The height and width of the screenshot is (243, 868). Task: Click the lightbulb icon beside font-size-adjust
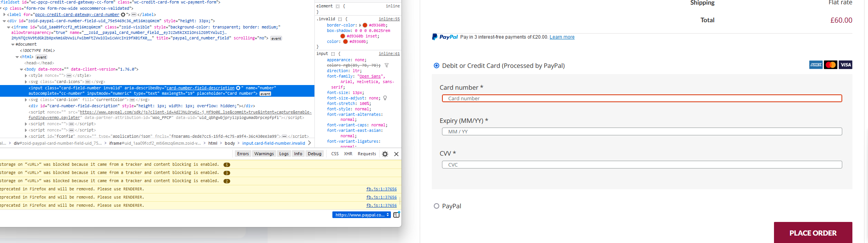point(385,98)
